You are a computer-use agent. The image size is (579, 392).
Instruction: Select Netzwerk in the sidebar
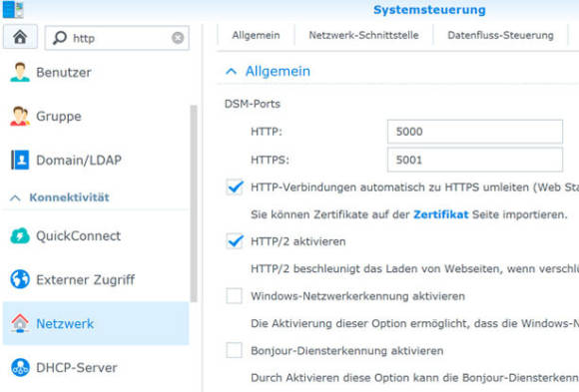[96, 323]
